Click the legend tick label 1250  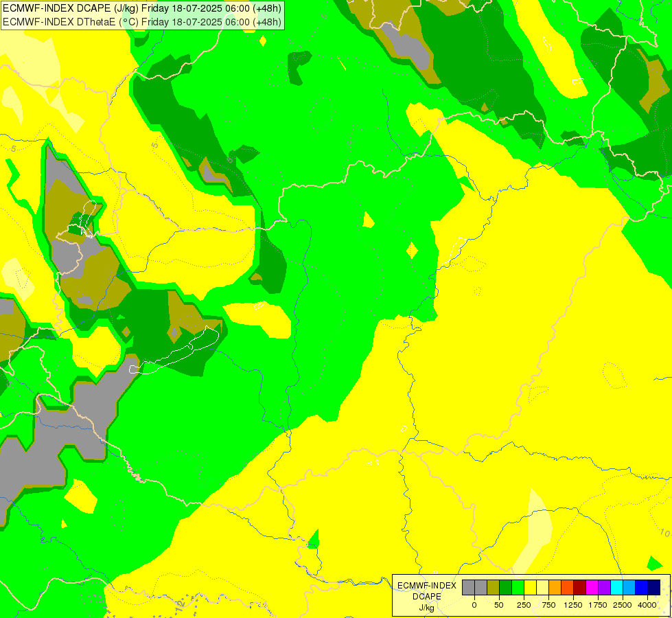coord(573,605)
